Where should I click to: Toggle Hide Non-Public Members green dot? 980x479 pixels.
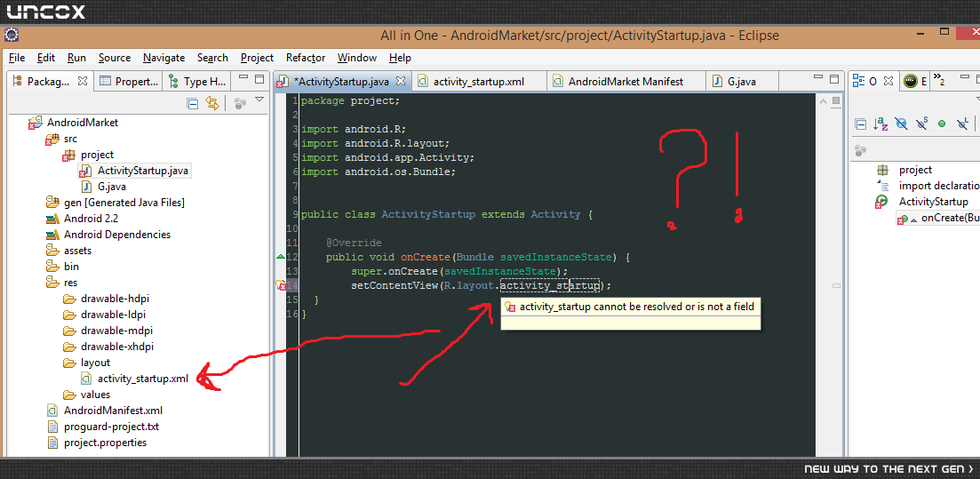942,124
